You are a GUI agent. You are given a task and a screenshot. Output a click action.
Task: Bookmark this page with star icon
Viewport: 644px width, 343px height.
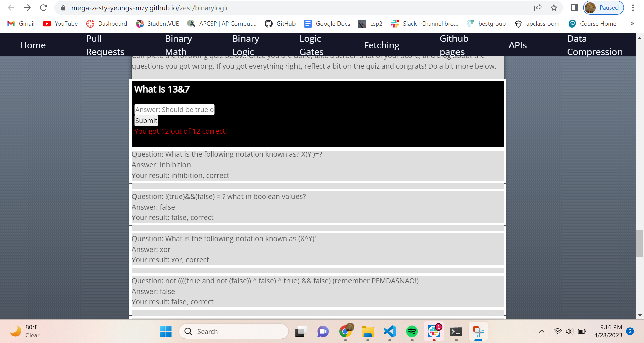(x=554, y=8)
